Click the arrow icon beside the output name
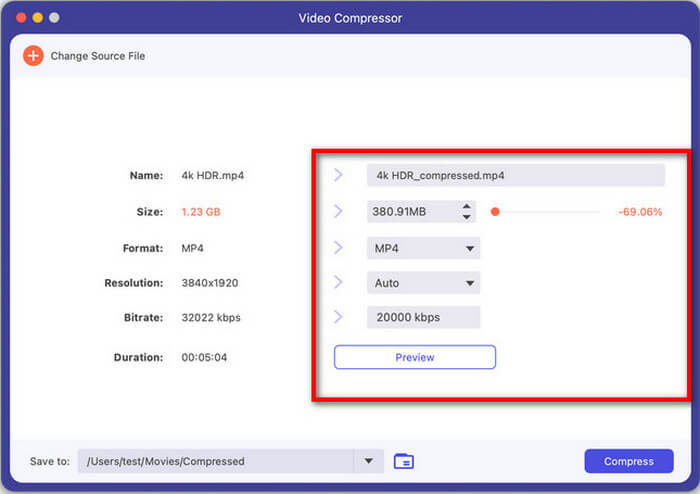 coord(338,175)
